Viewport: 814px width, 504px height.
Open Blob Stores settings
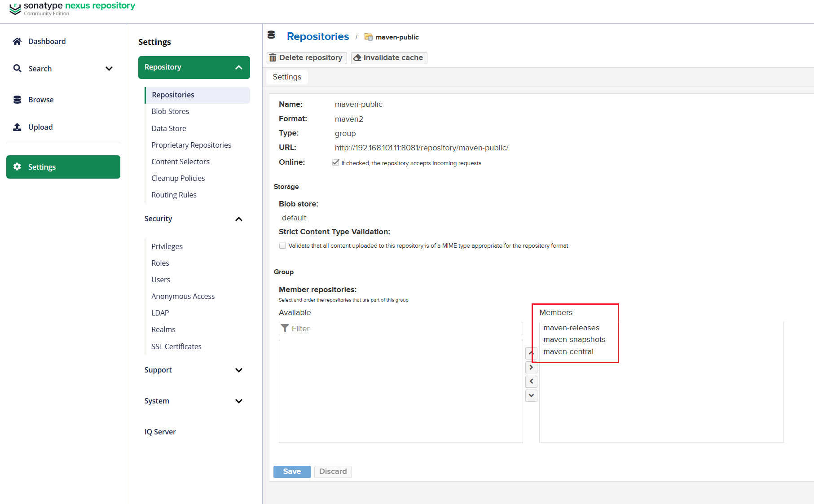[x=170, y=111]
